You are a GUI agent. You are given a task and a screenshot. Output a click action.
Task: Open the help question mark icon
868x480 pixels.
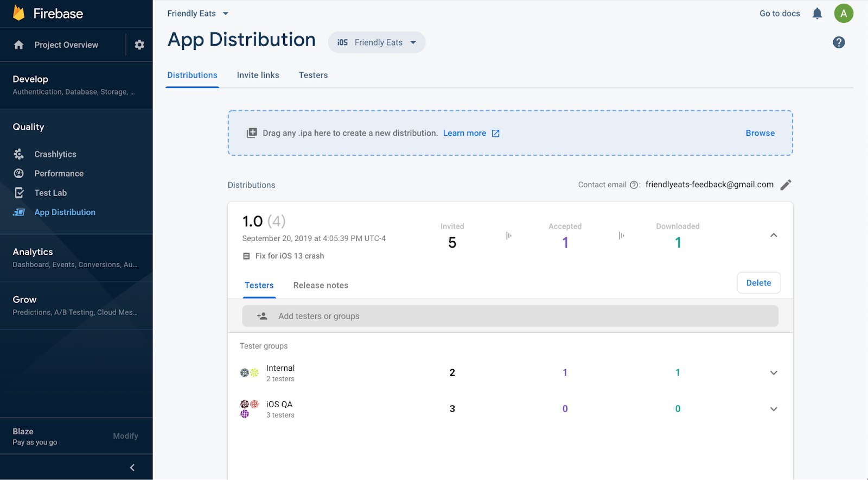(839, 42)
